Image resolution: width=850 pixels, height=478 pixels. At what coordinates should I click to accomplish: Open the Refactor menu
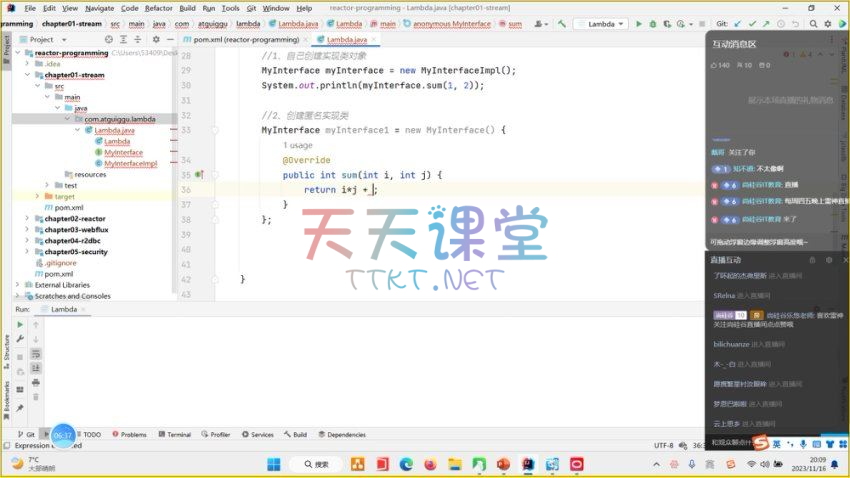158,8
